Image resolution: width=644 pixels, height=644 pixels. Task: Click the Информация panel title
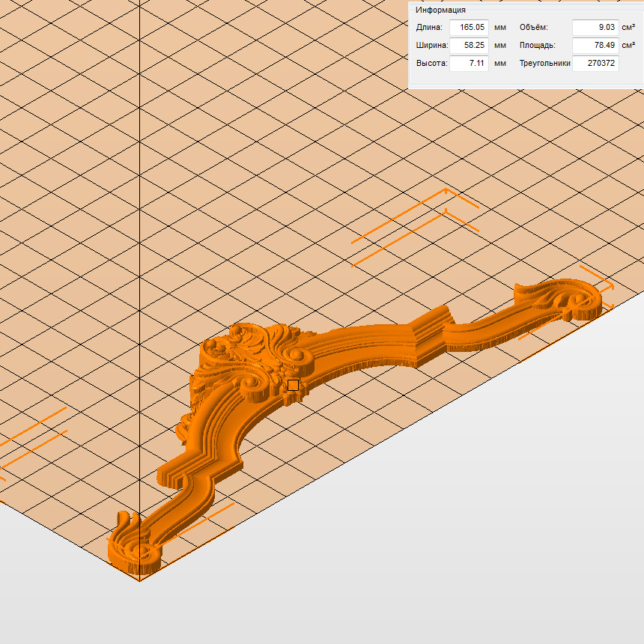(x=441, y=10)
